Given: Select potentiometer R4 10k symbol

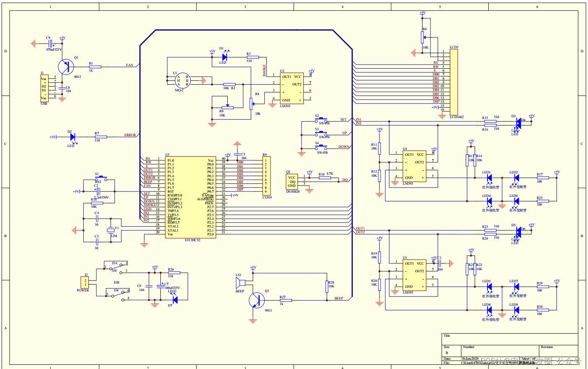Looking at the screenshot, I should tap(251, 103).
